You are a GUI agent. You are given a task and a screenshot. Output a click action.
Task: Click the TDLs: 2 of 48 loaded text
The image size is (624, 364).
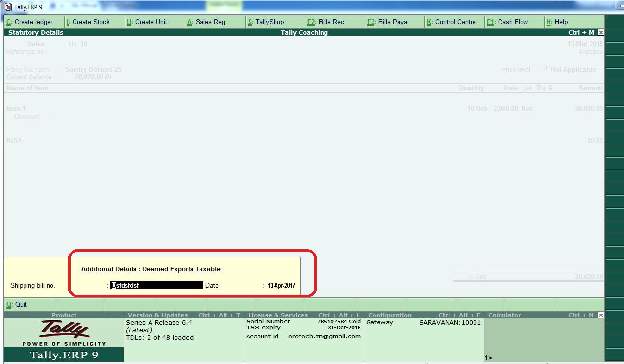tap(160, 337)
